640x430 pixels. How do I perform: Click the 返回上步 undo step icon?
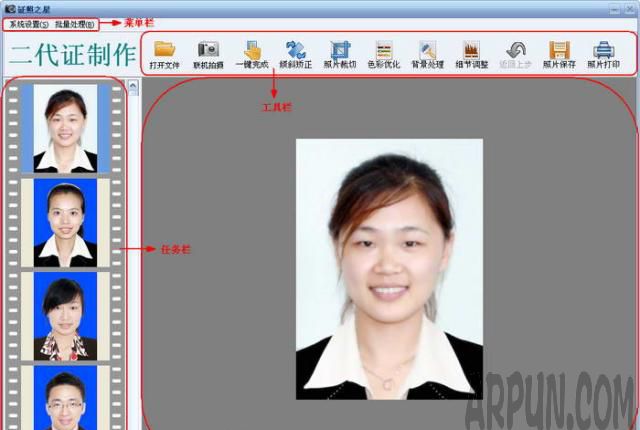coord(516,53)
